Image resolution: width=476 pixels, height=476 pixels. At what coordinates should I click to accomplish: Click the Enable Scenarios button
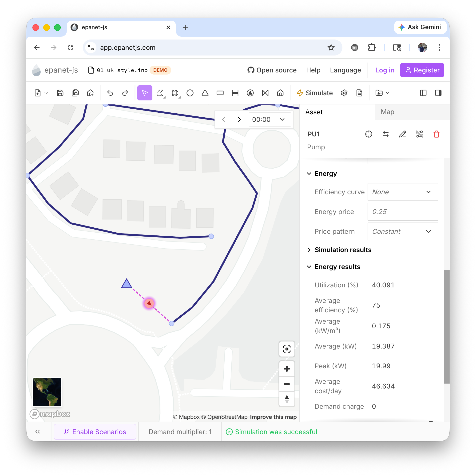(x=95, y=432)
